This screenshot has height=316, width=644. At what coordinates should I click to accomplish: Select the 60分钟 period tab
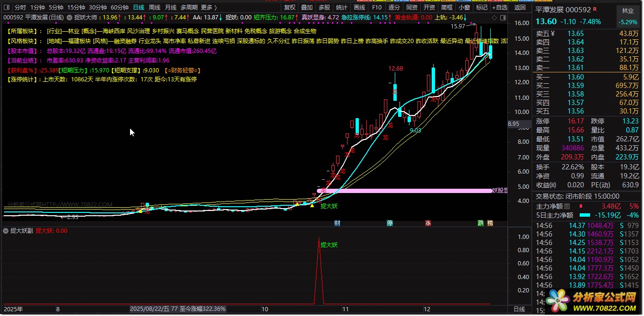tap(120, 8)
